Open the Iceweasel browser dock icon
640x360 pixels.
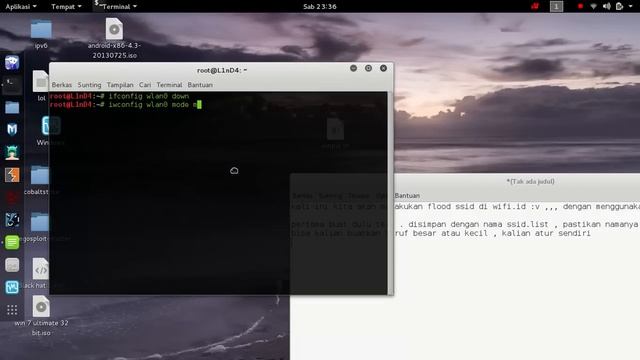[12, 62]
